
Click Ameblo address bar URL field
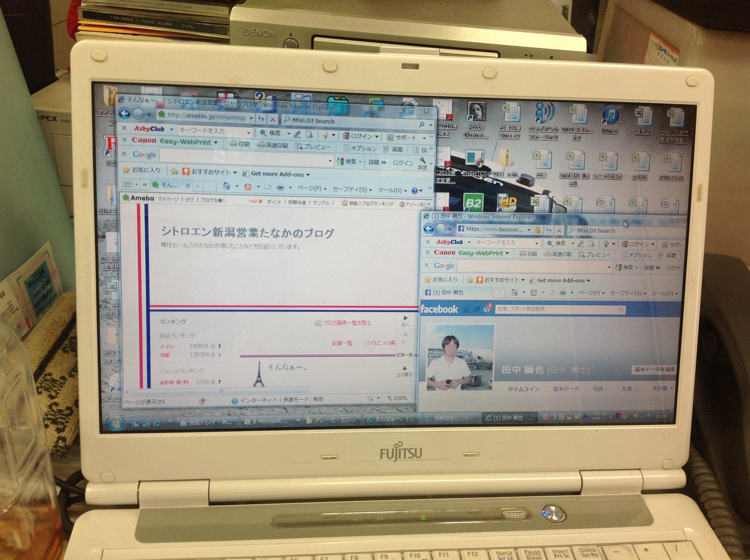[x=205, y=116]
